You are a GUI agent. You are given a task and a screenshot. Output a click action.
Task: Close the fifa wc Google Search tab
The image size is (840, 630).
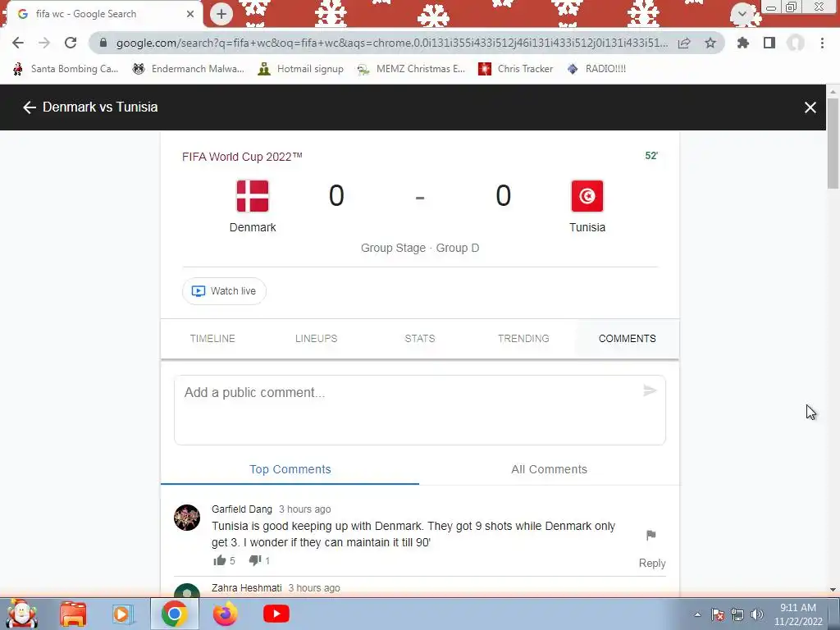[190, 14]
